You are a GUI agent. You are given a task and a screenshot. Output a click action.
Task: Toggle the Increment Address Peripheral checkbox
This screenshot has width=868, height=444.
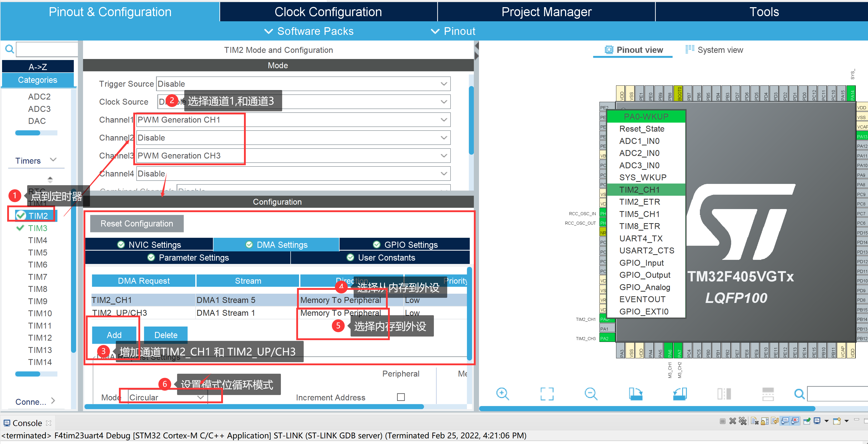click(401, 397)
